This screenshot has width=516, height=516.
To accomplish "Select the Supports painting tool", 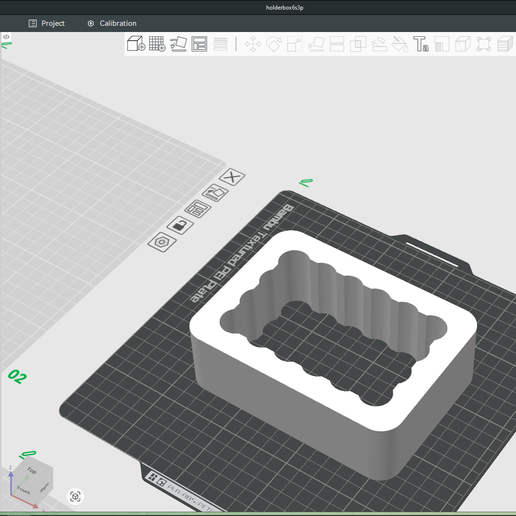I will (x=379, y=44).
